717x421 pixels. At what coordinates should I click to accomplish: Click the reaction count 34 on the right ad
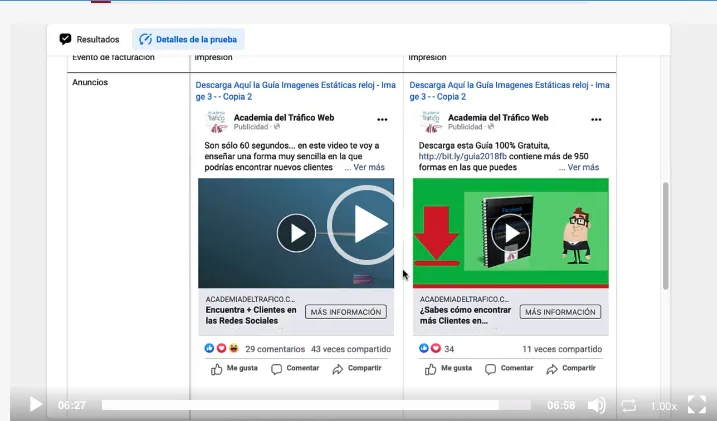(449, 349)
